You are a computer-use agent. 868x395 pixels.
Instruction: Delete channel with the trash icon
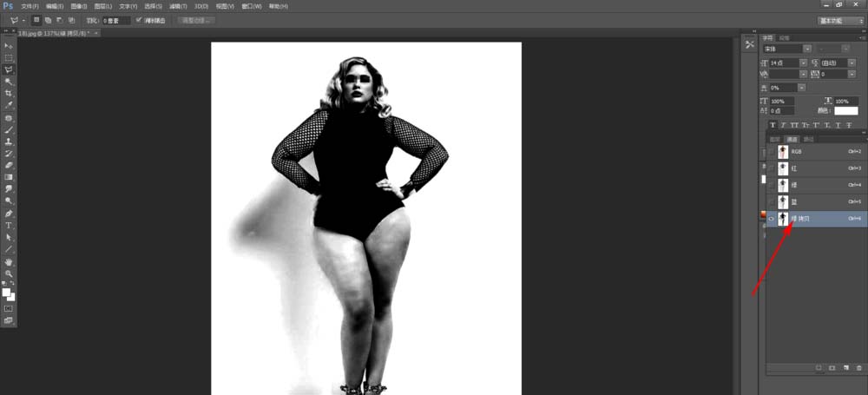tap(858, 367)
